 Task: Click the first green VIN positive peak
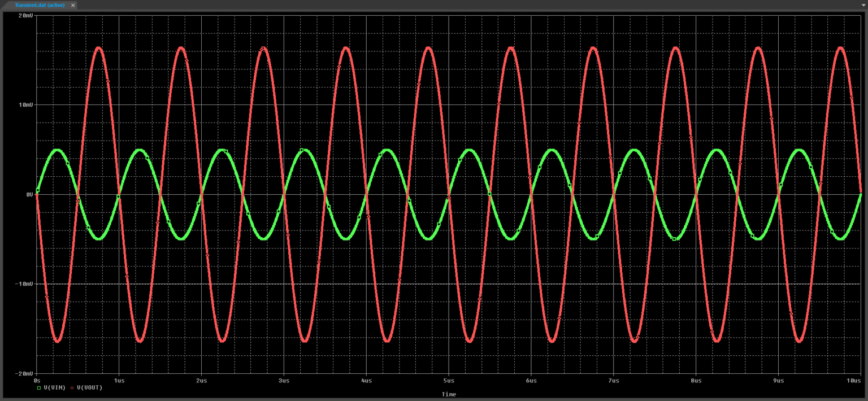pos(58,150)
